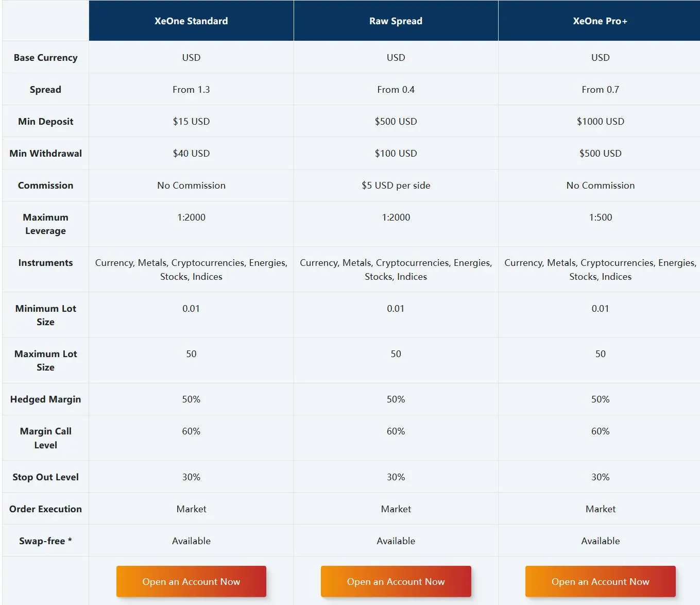Click the '$40 USD' min withdrawal cell
Image resolution: width=700 pixels, height=605 pixels.
pyautogui.click(x=191, y=154)
